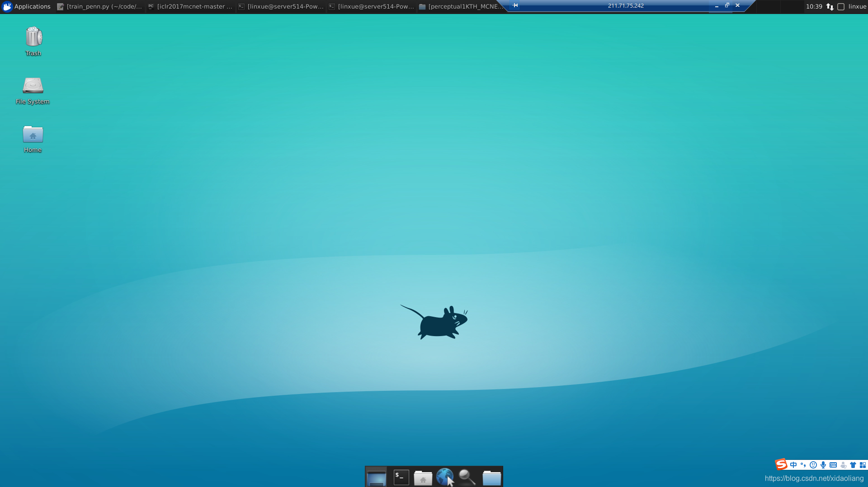Launch the Web Browser globe icon
Viewport: 868px width, 487px height.
coord(445,477)
